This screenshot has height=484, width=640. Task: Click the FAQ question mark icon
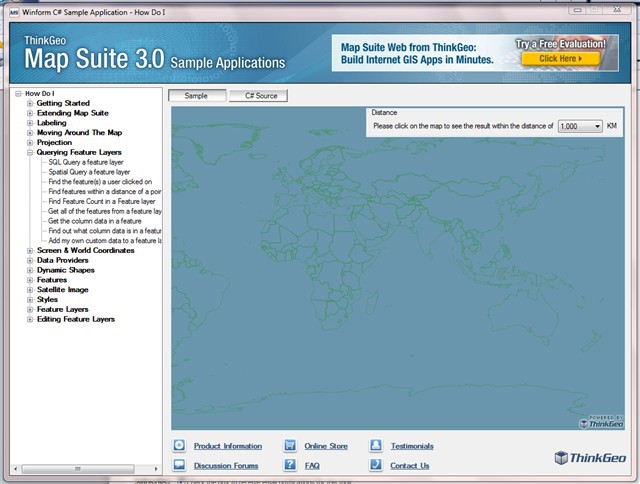coord(290,465)
